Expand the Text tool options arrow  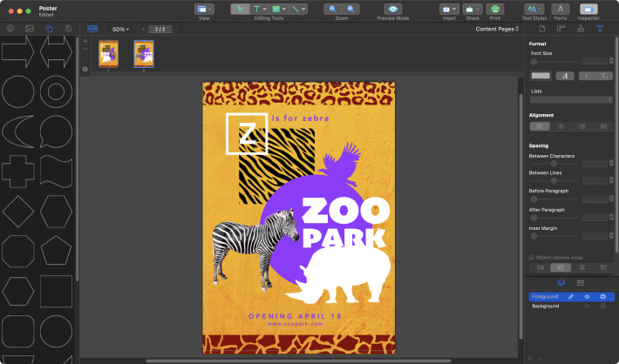(265, 9)
